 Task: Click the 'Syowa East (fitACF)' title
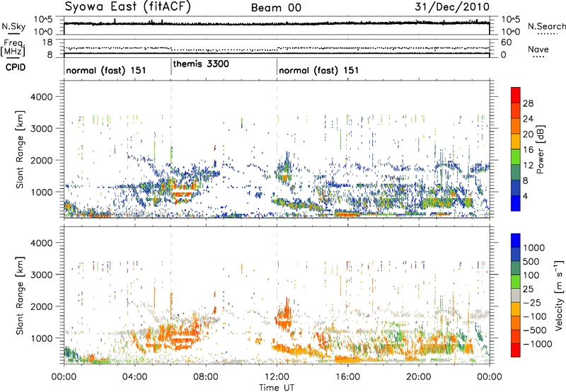[x=127, y=7]
